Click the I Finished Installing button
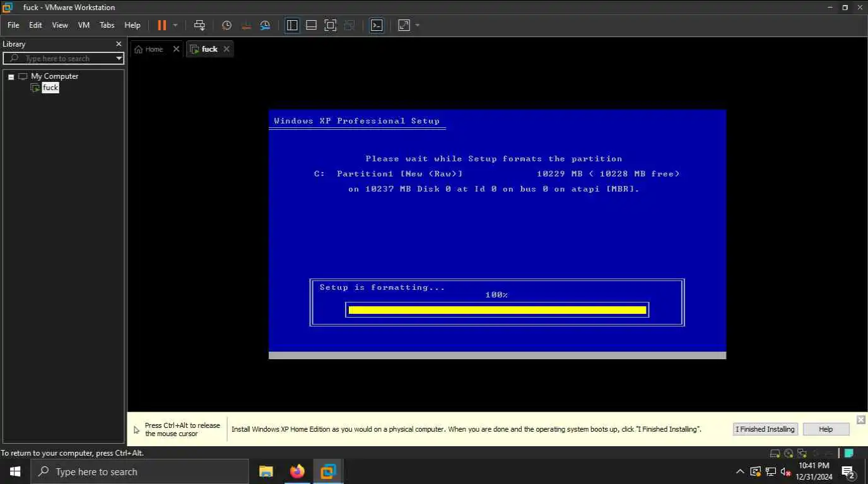The width and height of the screenshot is (868, 484). (x=766, y=429)
